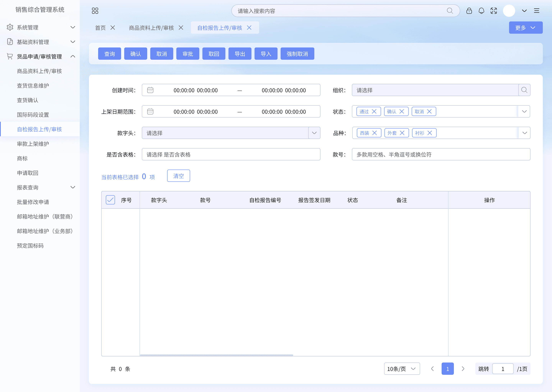Viewport: 552px width, 392px height.
Task: Click the search magnifier in the 组织 field
Action: coord(524,90)
